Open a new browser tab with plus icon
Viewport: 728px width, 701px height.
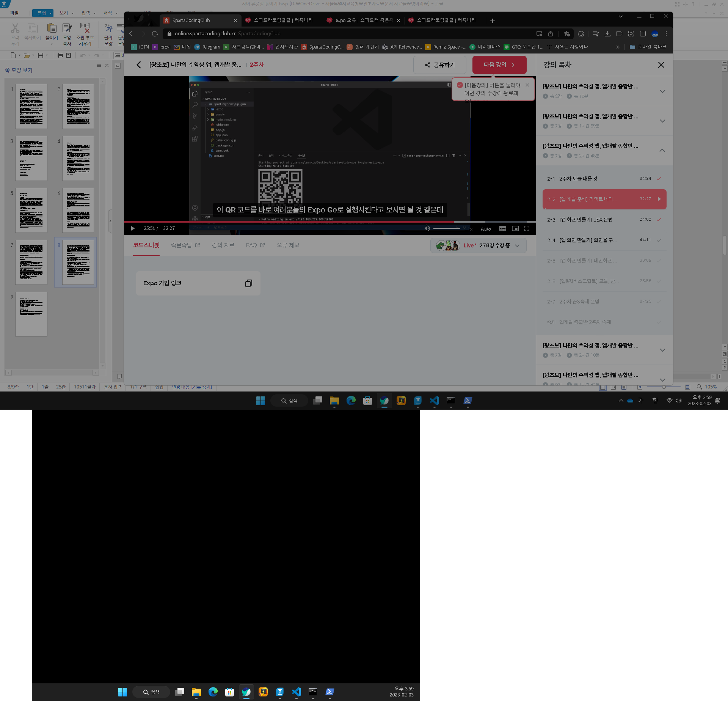[x=492, y=21]
